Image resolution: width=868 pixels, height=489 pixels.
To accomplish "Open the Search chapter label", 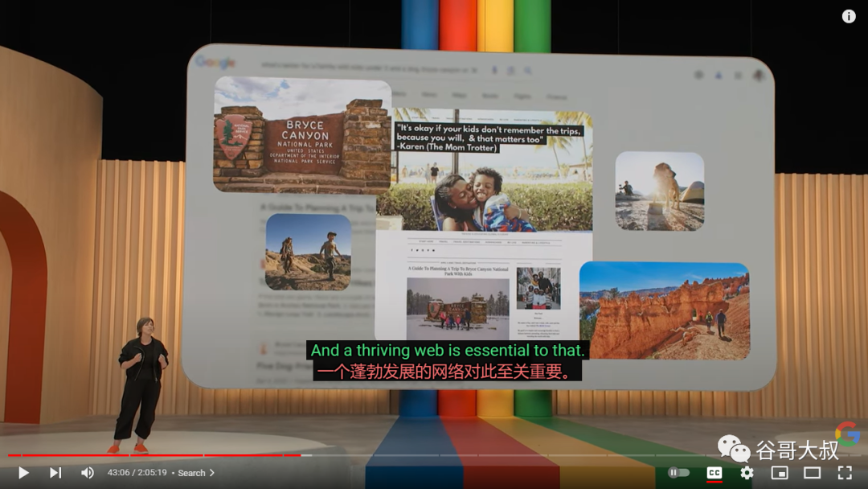I will click(191, 473).
